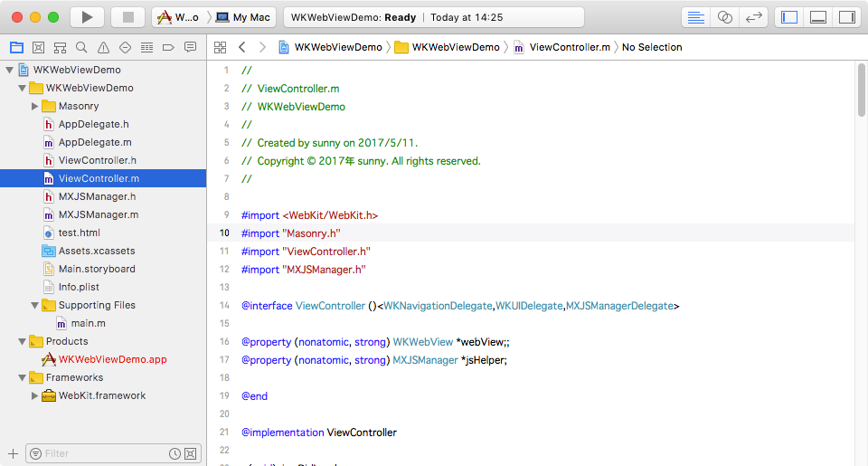Show the Version editor
The width and height of the screenshot is (868, 466).
pos(753,17)
